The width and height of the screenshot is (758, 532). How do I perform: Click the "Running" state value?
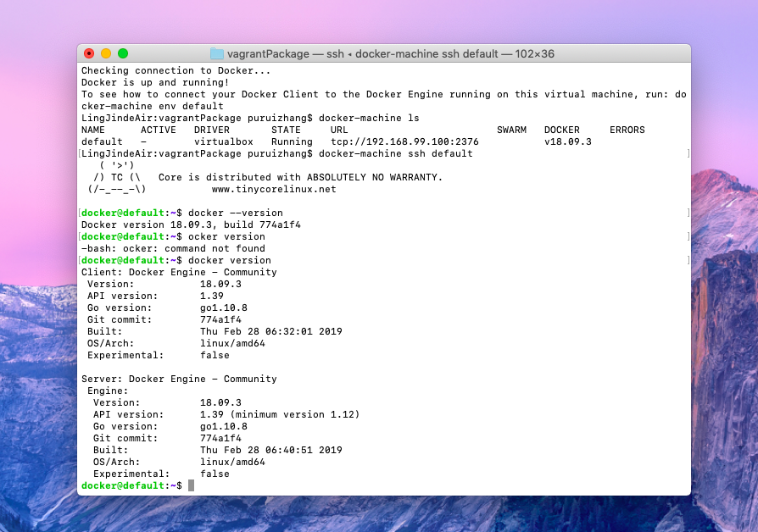pyautogui.click(x=292, y=141)
